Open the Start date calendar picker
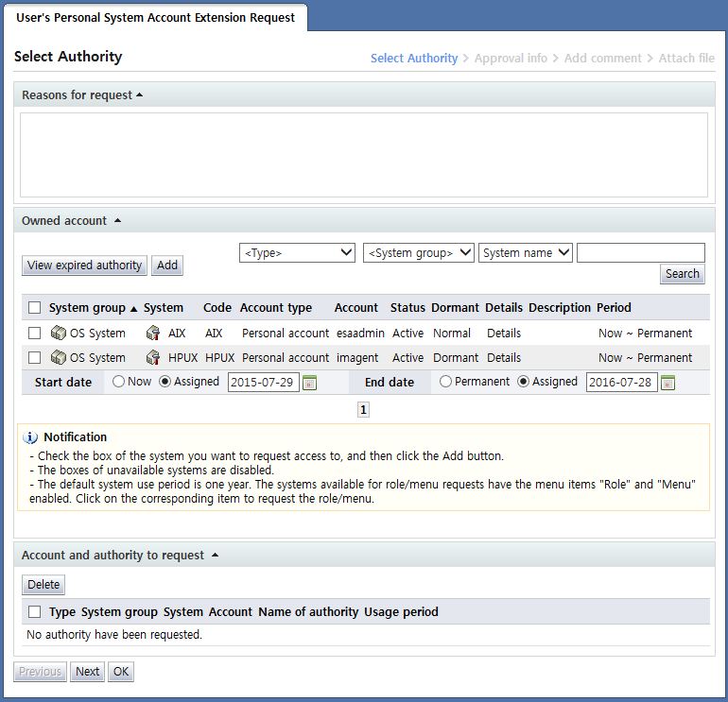Image resolution: width=728 pixels, height=702 pixels. coord(309,383)
